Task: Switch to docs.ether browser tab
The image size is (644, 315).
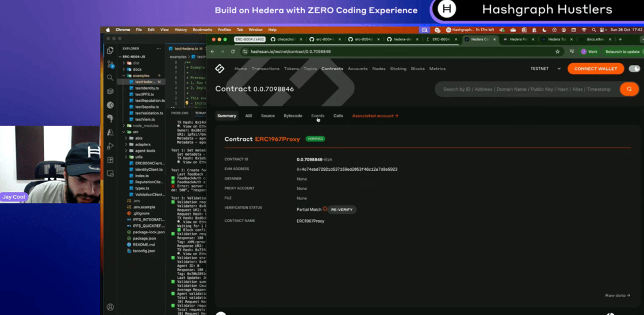Action: point(596,40)
